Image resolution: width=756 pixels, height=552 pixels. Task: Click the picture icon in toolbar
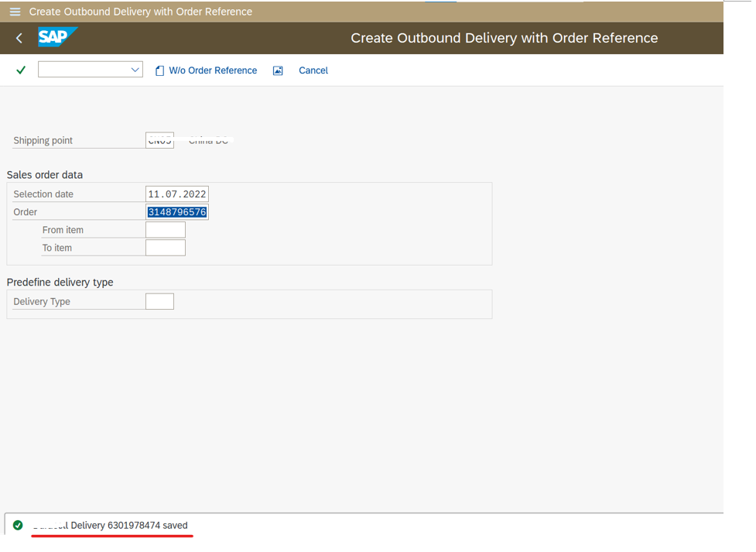tap(278, 71)
